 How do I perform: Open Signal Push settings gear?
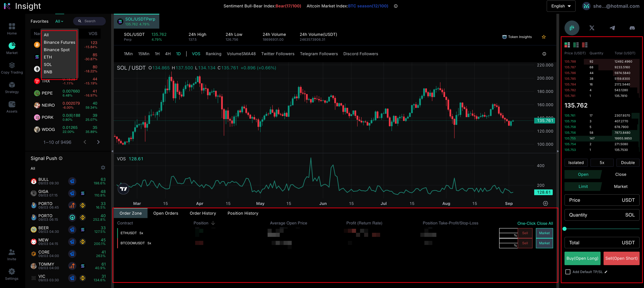[103, 168]
